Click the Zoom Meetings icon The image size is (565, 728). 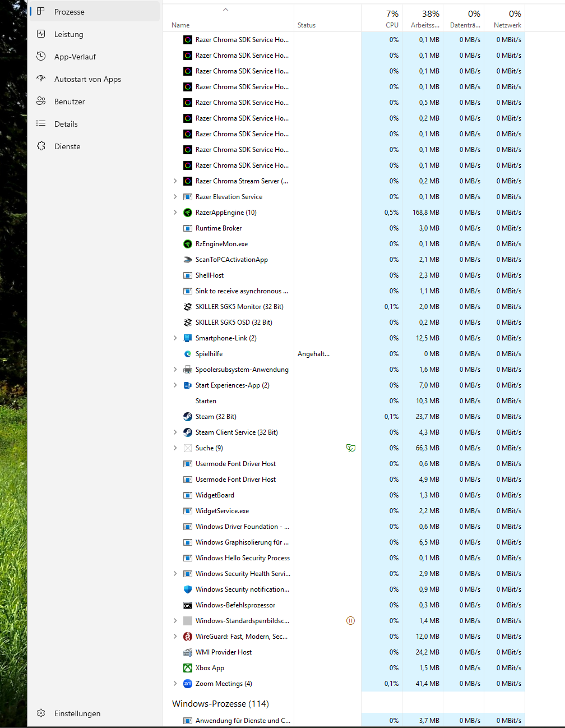188,684
